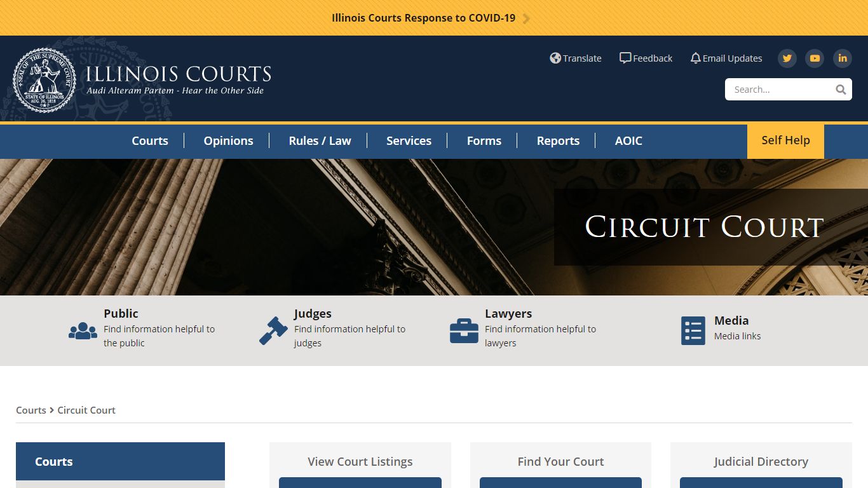The height and width of the screenshot is (488, 868).
Task: Click 'Find information helpful to lawyers' text
Action: coord(540,336)
